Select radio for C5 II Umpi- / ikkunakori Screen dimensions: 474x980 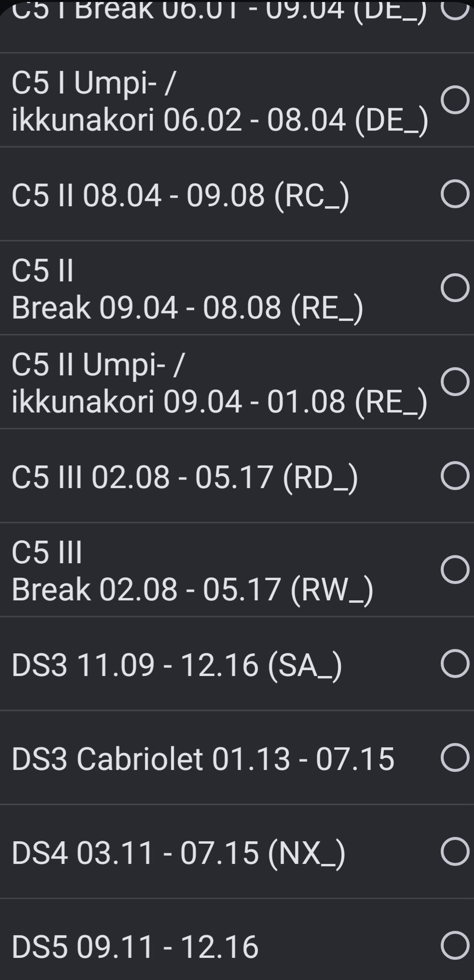(x=455, y=381)
